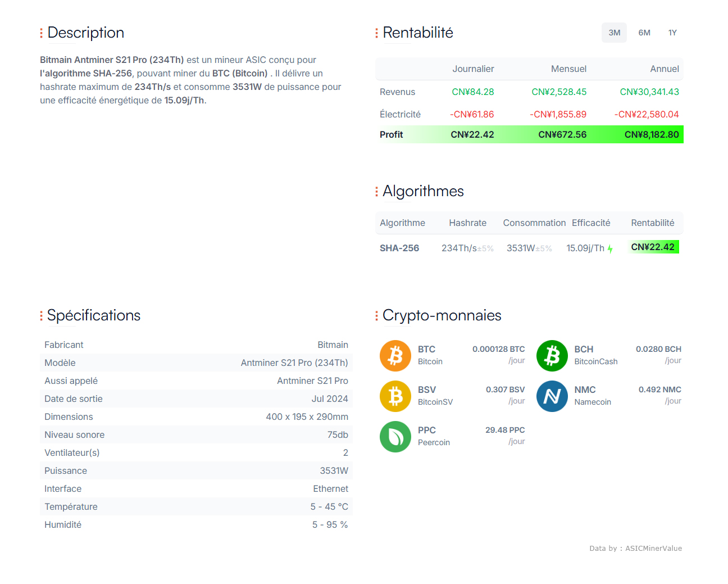The height and width of the screenshot is (584, 728).
Task: Click the 3531W consumption value in Algorithmes
Action: (521, 248)
